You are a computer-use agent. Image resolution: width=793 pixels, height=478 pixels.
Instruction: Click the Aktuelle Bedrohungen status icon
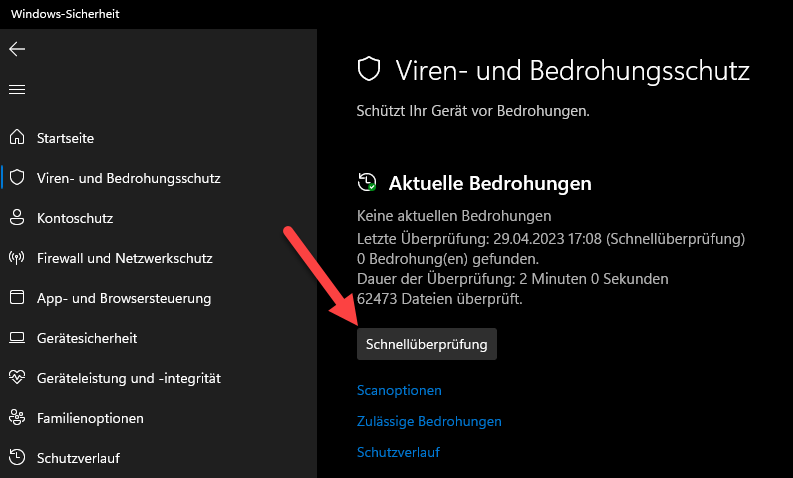[368, 183]
